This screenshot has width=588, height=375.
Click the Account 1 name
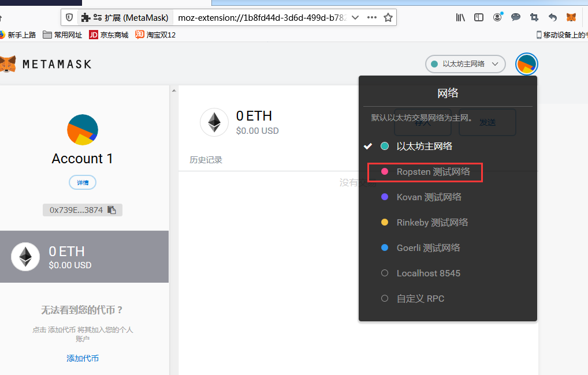(83, 159)
